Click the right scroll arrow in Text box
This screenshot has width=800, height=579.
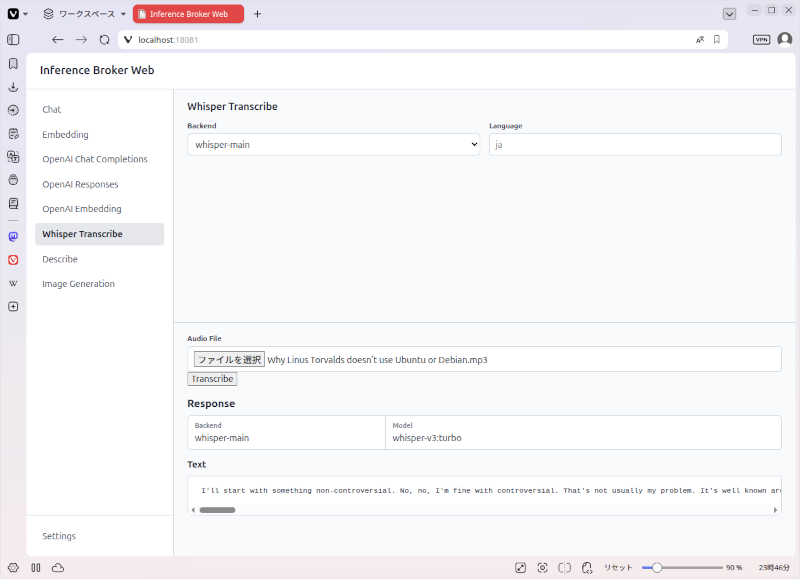[x=775, y=510]
